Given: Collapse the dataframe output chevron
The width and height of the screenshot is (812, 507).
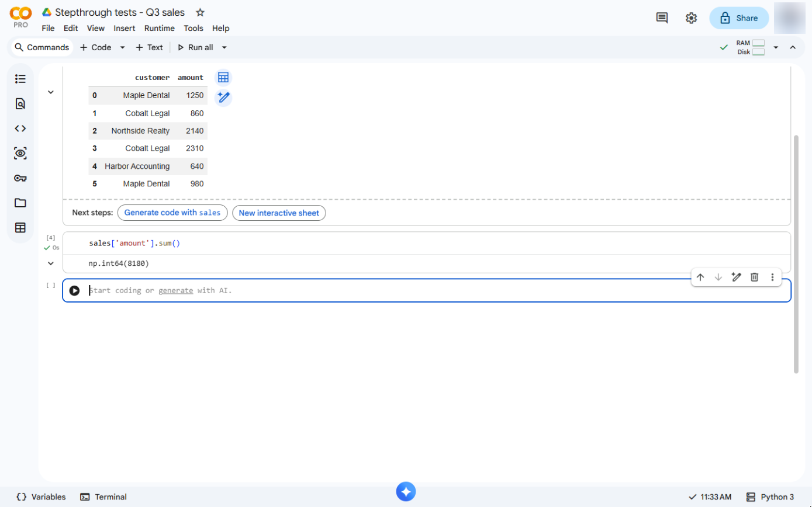Looking at the screenshot, I should coord(51,92).
